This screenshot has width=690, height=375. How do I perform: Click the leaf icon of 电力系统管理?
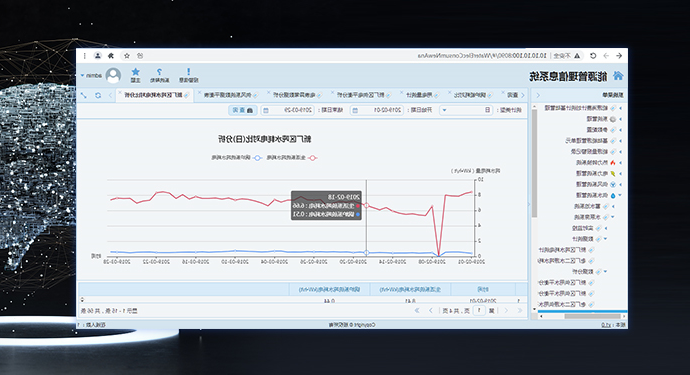(613, 173)
